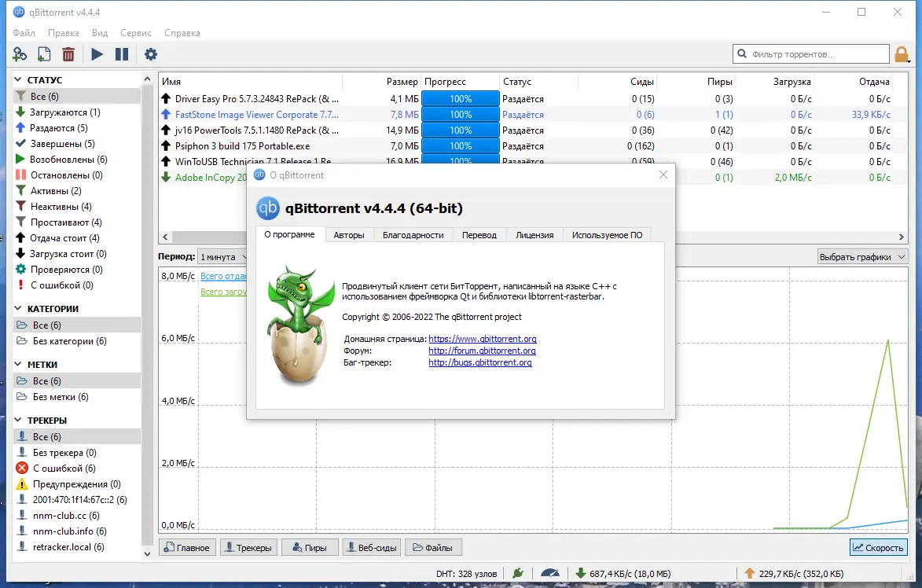Select the Раздаются (5) status filter
This screenshot has width=922, height=588.
tap(59, 128)
